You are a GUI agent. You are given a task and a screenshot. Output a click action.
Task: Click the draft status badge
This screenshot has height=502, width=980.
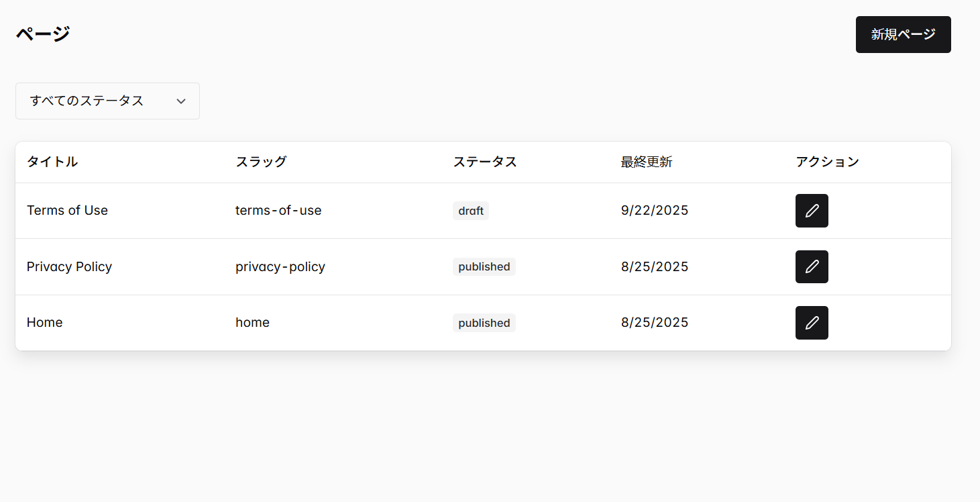(470, 210)
